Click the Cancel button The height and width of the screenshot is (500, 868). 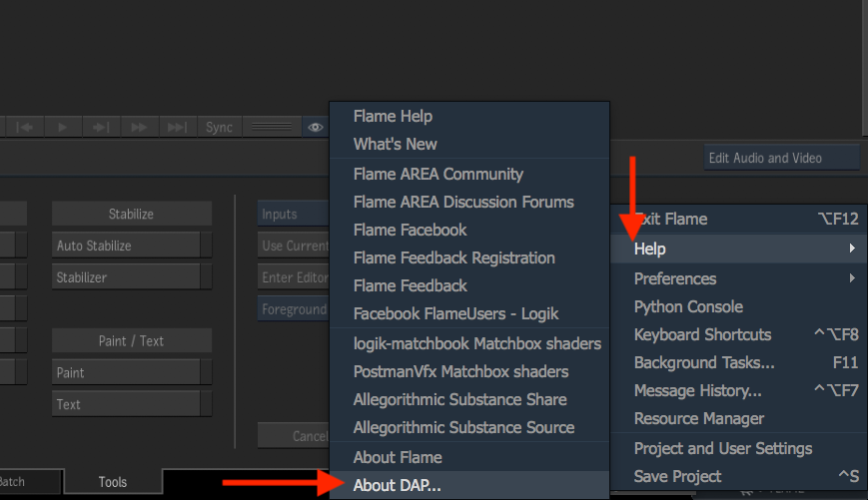click(x=294, y=436)
